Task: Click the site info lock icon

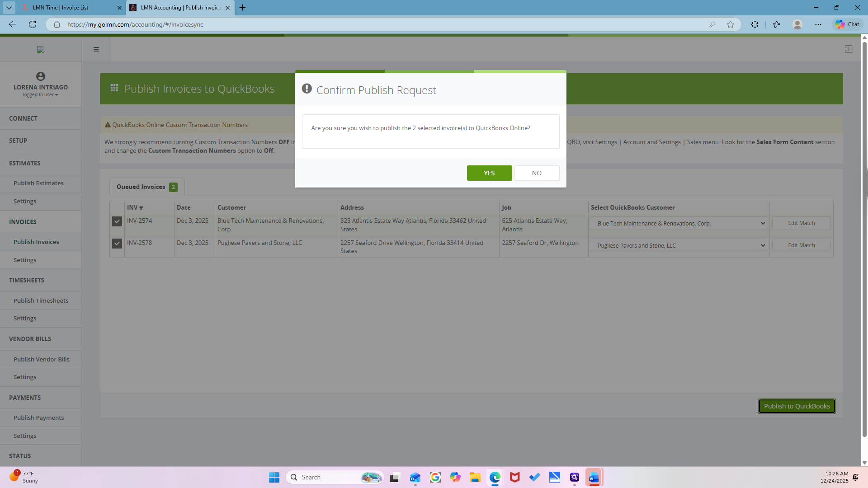Action: pos(57,24)
